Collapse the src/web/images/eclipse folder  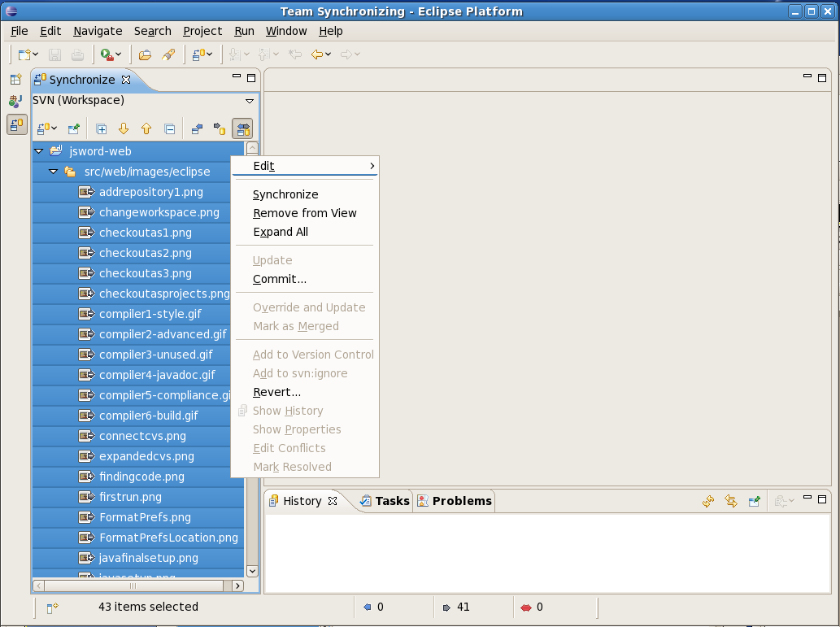[x=54, y=172]
